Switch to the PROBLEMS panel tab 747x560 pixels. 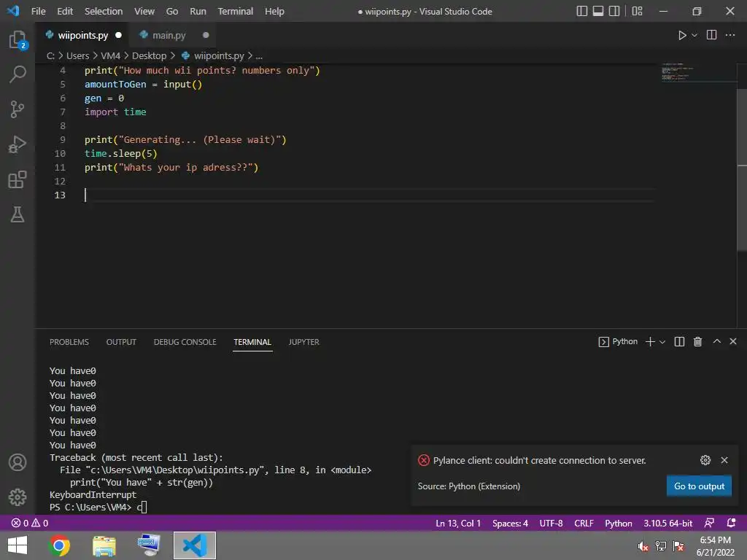tap(69, 342)
